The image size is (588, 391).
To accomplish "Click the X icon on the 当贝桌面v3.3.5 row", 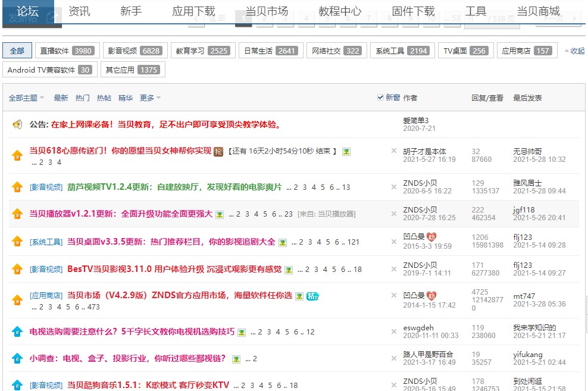I will click(x=394, y=242).
